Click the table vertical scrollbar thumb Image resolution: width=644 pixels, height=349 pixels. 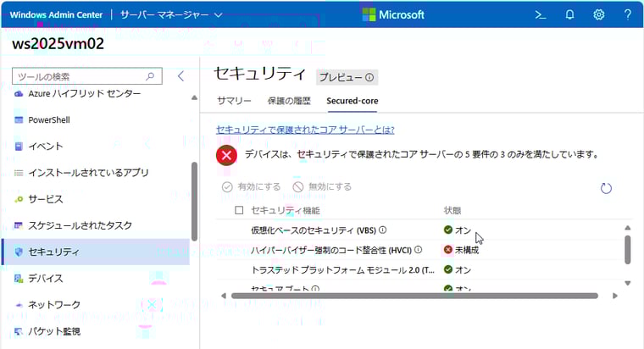pyautogui.click(x=628, y=250)
